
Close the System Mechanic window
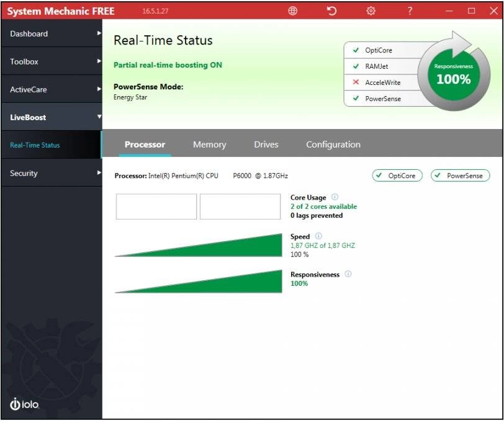click(x=494, y=11)
